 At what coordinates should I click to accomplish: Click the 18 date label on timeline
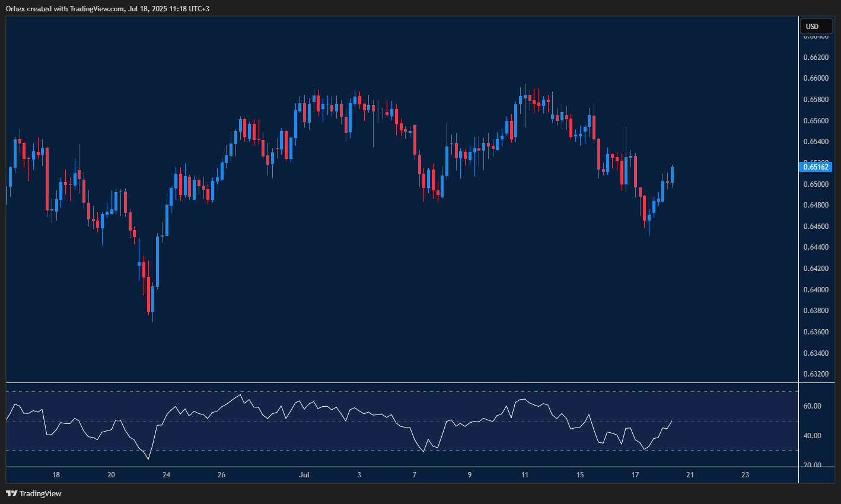click(56, 475)
